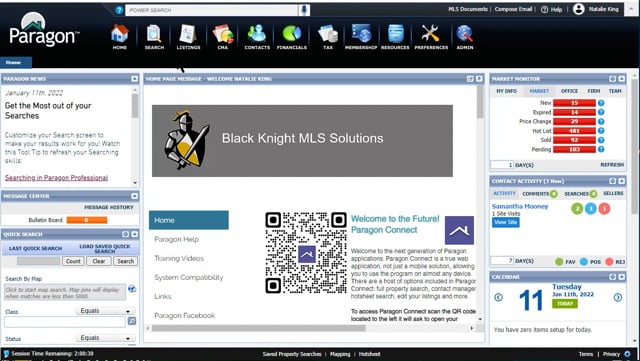Screen dimensions: 640x361
Task: Collapse the Contact Activity panel
Action: pyautogui.click(x=621, y=181)
